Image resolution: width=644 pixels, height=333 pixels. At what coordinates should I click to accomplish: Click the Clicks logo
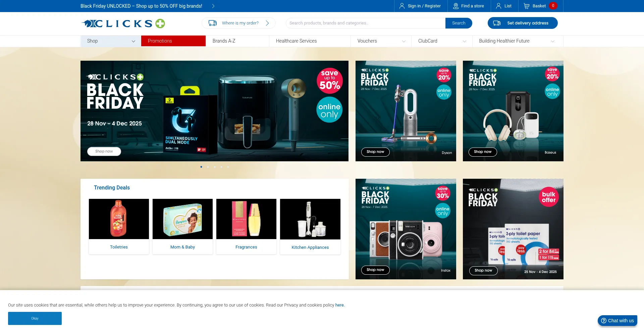point(123,23)
